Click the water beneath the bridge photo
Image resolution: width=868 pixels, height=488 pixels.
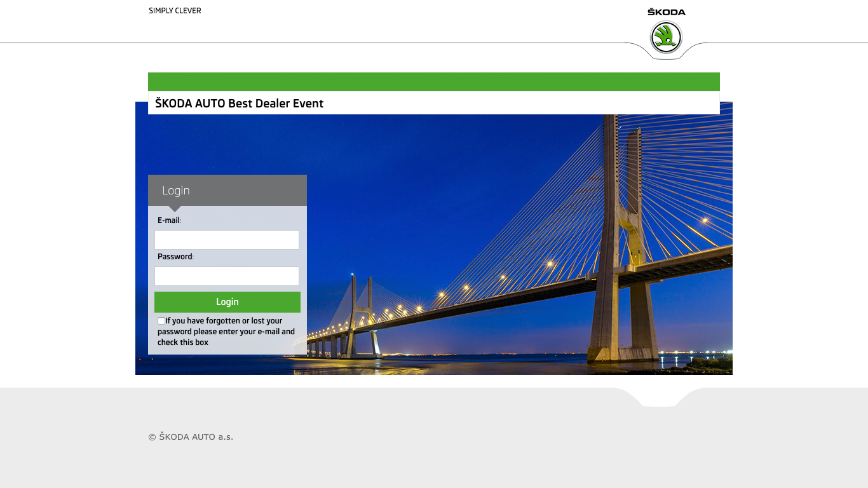click(477, 364)
